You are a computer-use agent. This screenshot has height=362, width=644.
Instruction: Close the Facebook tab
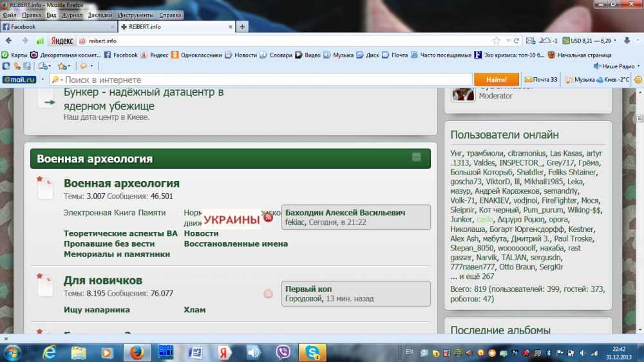(x=113, y=26)
